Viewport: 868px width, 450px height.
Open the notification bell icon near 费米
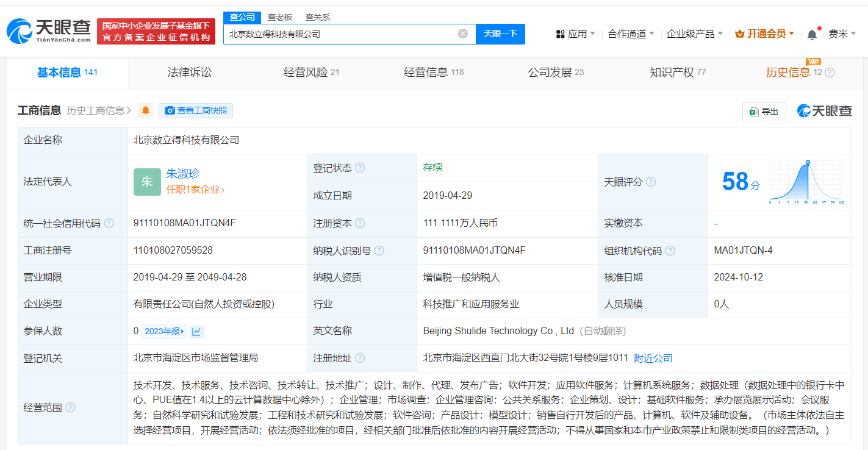coord(812,34)
